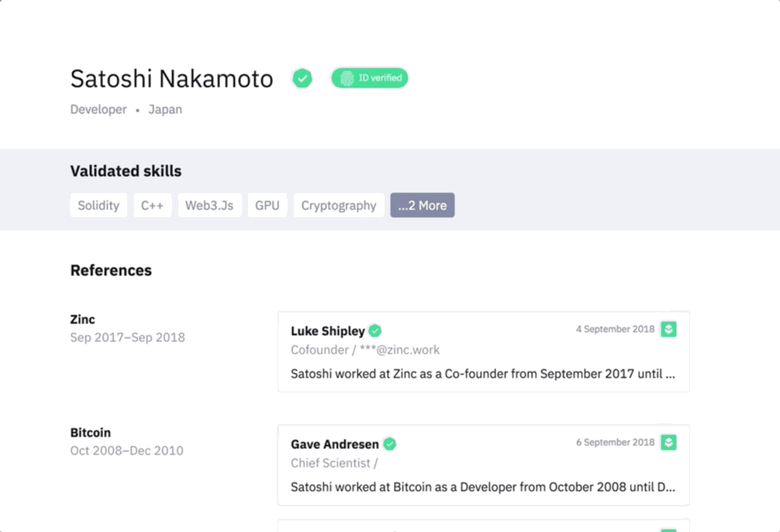This screenshot has width=780, height=532.
Task: Click the Developer job title
Action: click(x=98, y=109)
